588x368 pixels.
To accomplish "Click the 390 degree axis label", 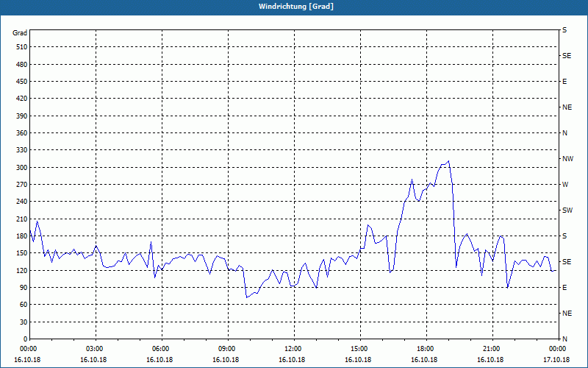I will [x=21, y=116].
